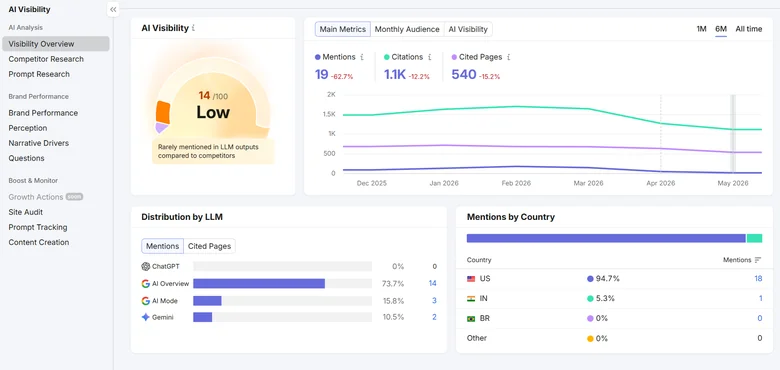Click the US flag icon
This screenshot has height=370, width=780.
(x=471, y=279)
